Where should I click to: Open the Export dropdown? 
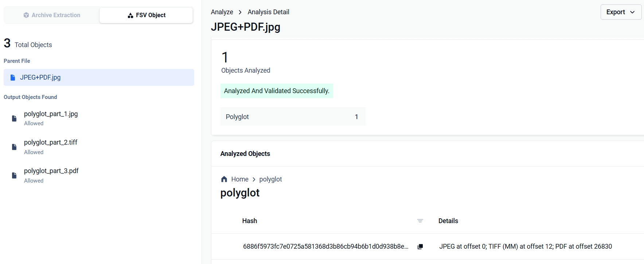tap(621, 12)
